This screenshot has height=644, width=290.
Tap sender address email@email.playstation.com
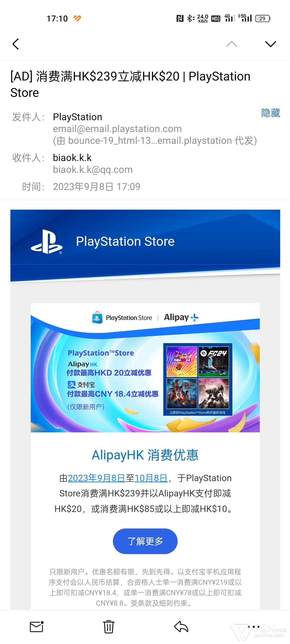tap(117, 129)
